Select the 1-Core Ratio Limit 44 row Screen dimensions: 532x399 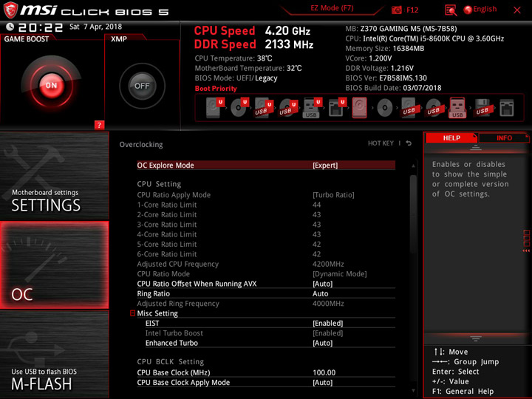266,205
